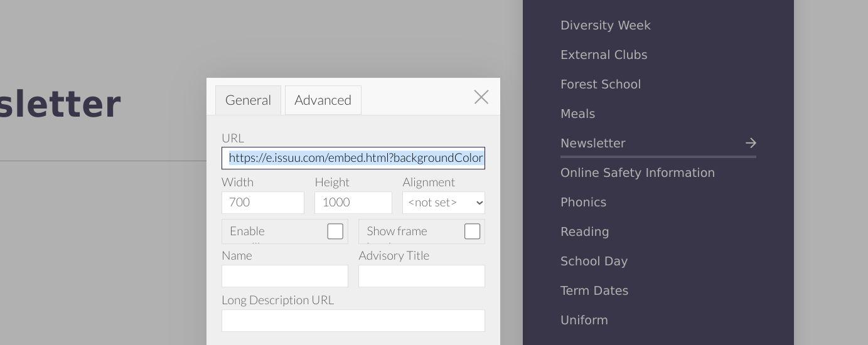This screenshot has width=868, height=345.
Task: Click the Newsletter arrow icon
Action: click(x=751, y=143)
